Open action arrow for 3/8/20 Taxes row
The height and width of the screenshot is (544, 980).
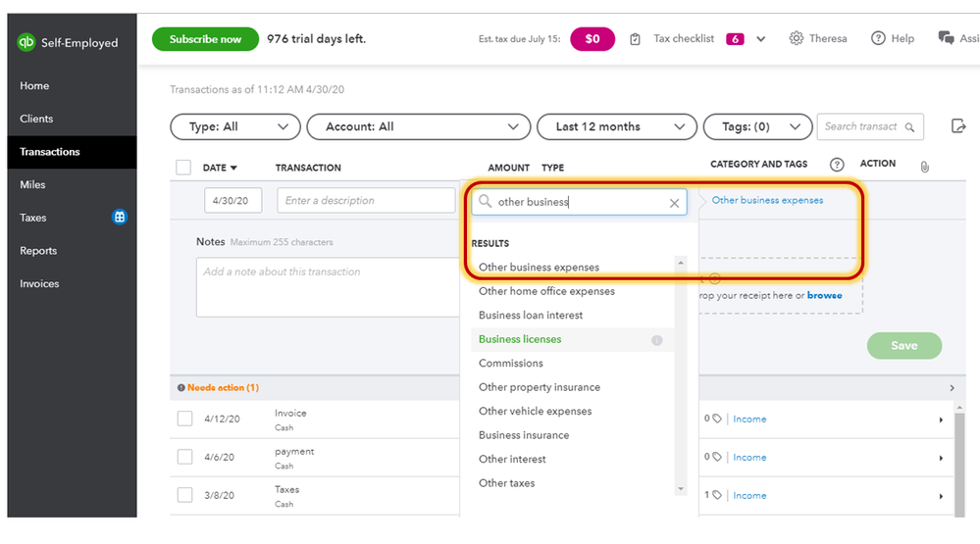point(941,496)
